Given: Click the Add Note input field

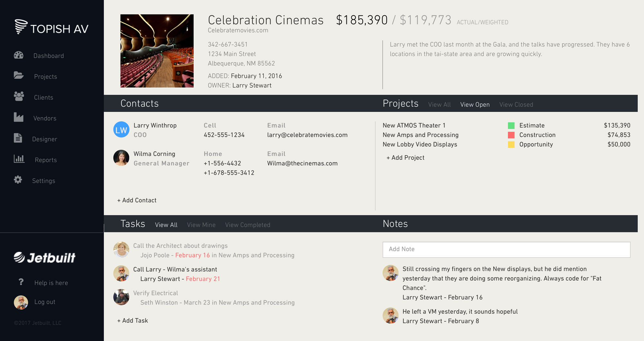Looking at the screenshot, I should 507,250.
